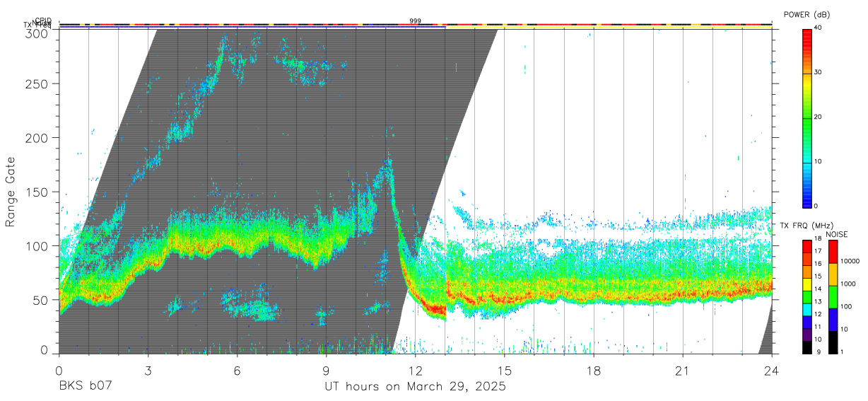868x401 pixels.
Task: Click the red 10000 noise level swatch
Action: pyautogui.click(x=832, y=252)
